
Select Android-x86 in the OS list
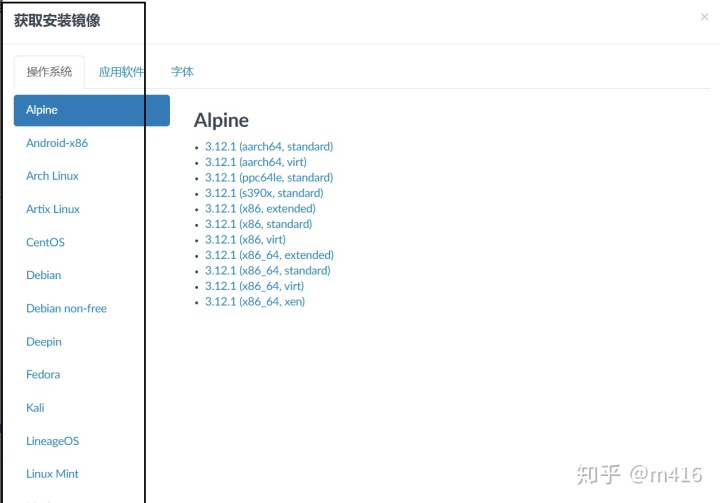[x=57, y=143]
